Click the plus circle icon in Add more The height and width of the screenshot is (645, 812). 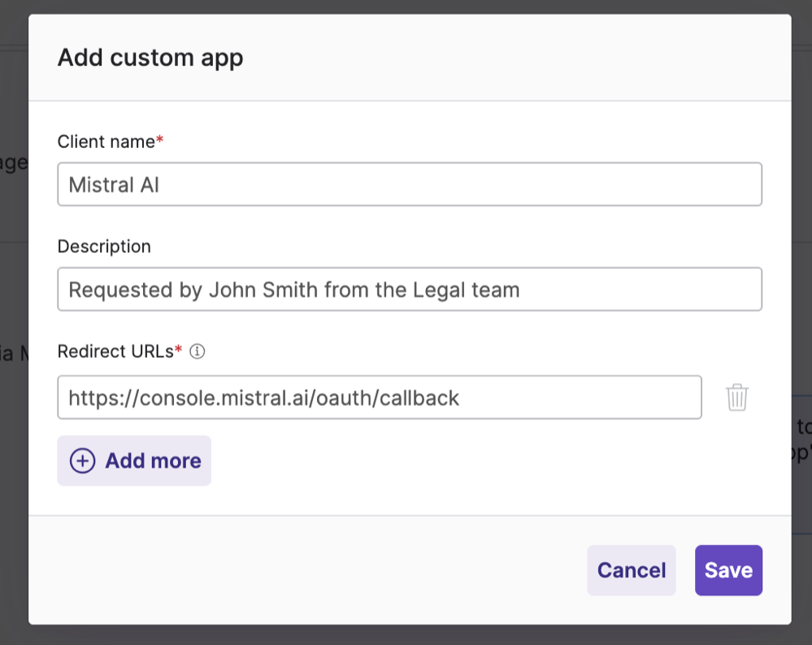point(82,461)
